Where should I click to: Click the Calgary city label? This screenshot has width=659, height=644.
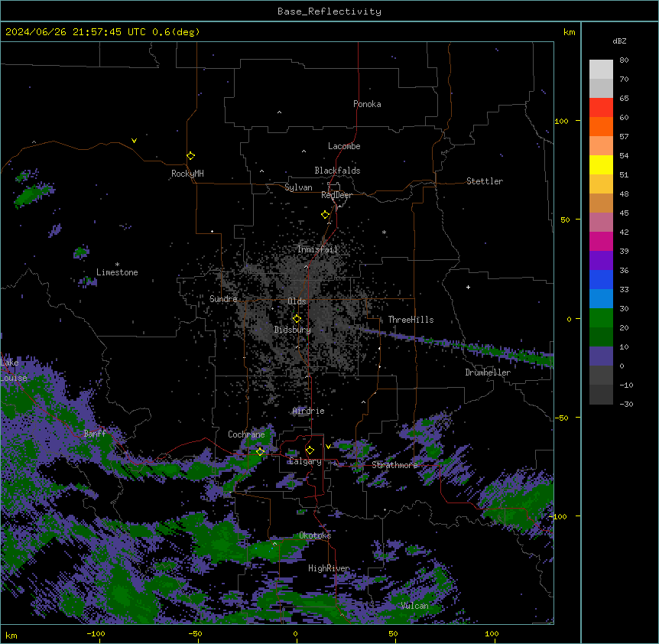(305, 461)
